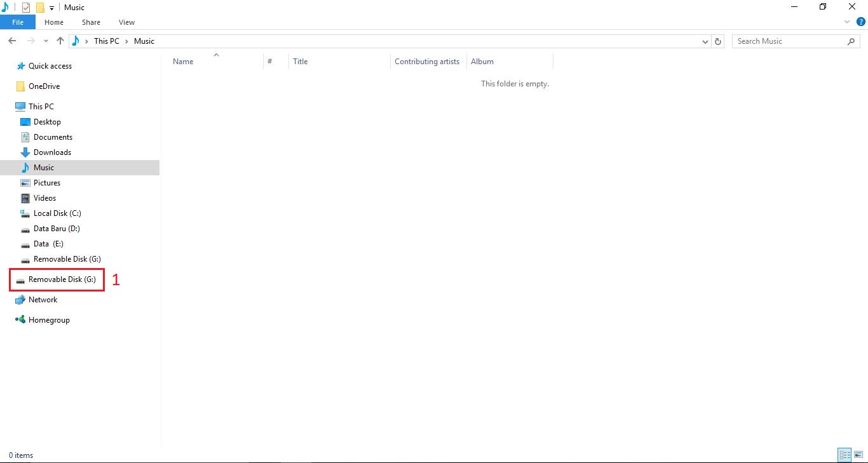Switch to the View ribbon tab
Image resolution: width=868 pixels, height=463 pixels.
tap(126, 22)
